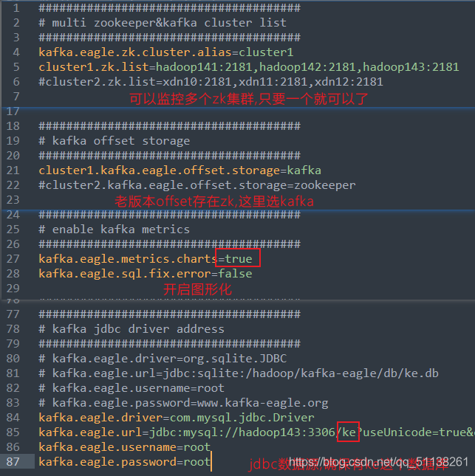Click '#cluster2.kafka.eagle.offset.storage=zookeeper' line
The width and height of the screenshot is (475, 476).
[197, 185]
